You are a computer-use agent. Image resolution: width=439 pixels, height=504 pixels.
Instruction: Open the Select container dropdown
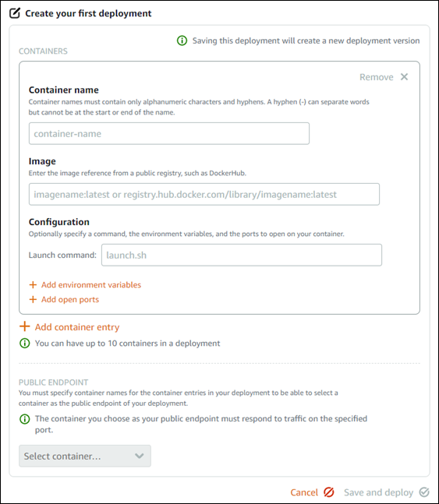click(85, 456)
